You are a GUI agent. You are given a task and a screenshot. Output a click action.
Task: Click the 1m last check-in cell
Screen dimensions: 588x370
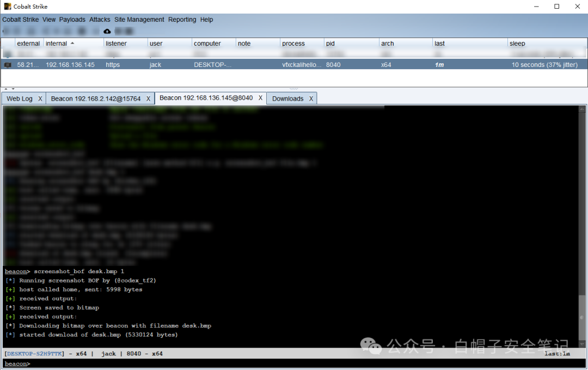point(439,65)
